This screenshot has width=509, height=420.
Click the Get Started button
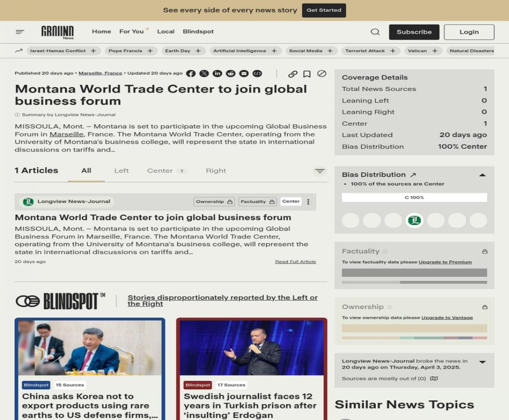pyautogui.click(x=324, y=10)
